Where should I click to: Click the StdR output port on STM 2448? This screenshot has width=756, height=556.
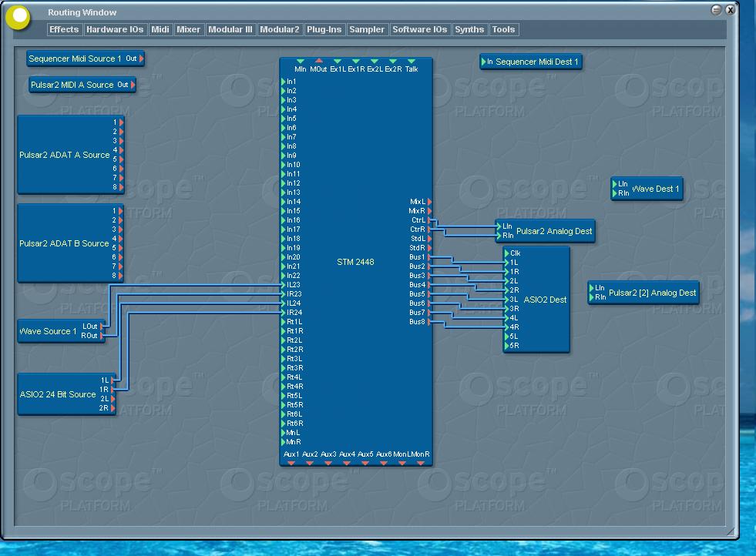click(429, 248)
